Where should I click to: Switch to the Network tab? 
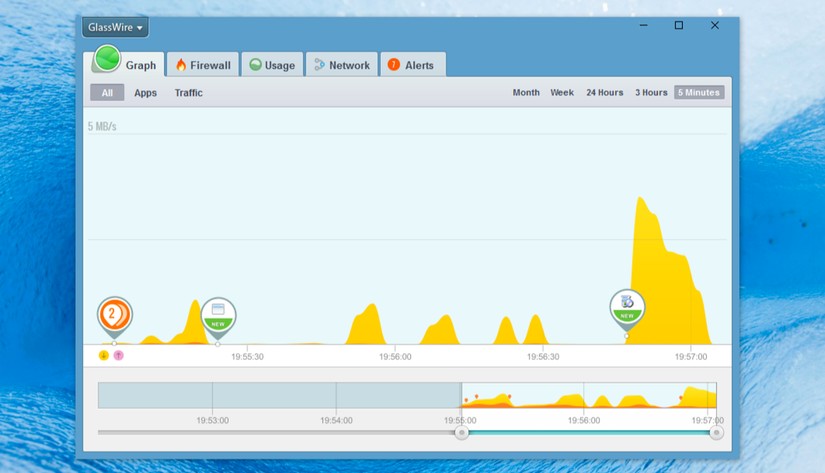pos(342,65)
